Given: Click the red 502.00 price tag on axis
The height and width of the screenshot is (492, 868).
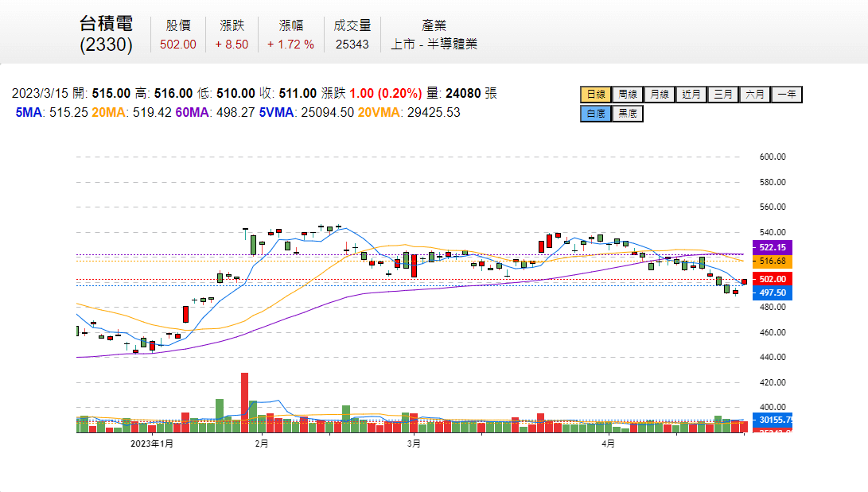Looking at the screenshot, I should tap(773, 279).
